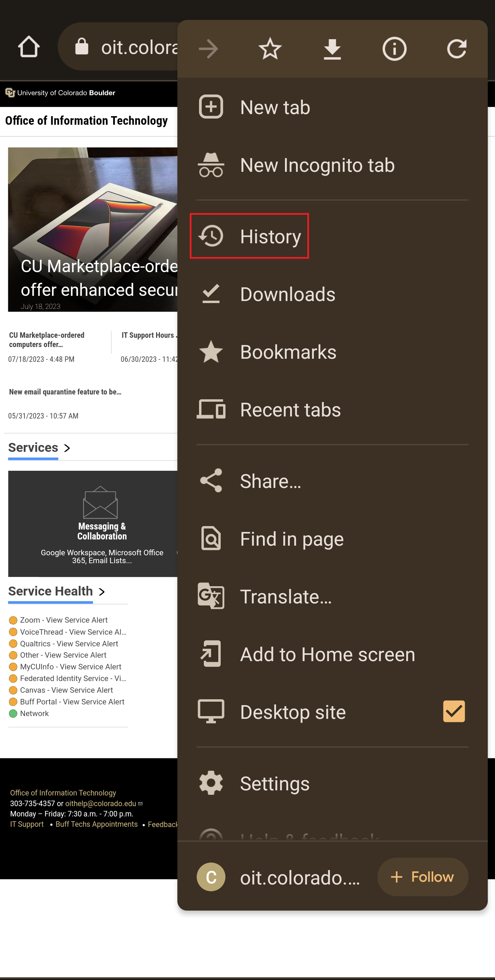
Task: Open Settings from the menu
Action: (274, 783)
